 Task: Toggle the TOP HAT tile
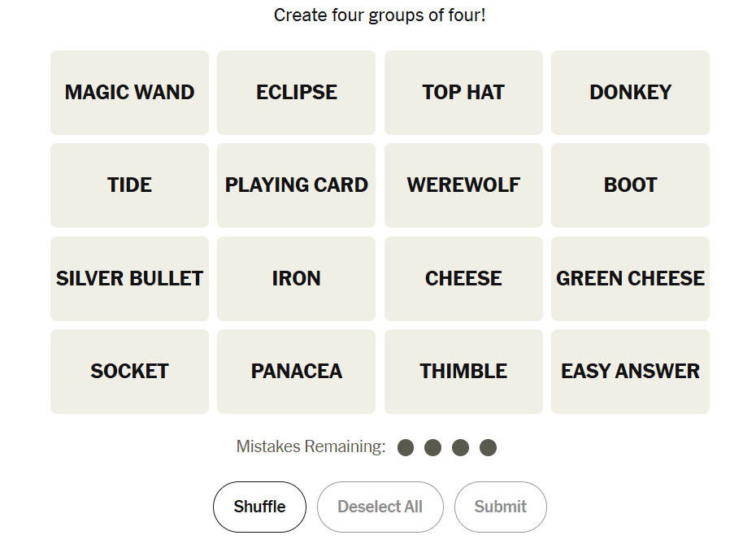tap(463, 93)
